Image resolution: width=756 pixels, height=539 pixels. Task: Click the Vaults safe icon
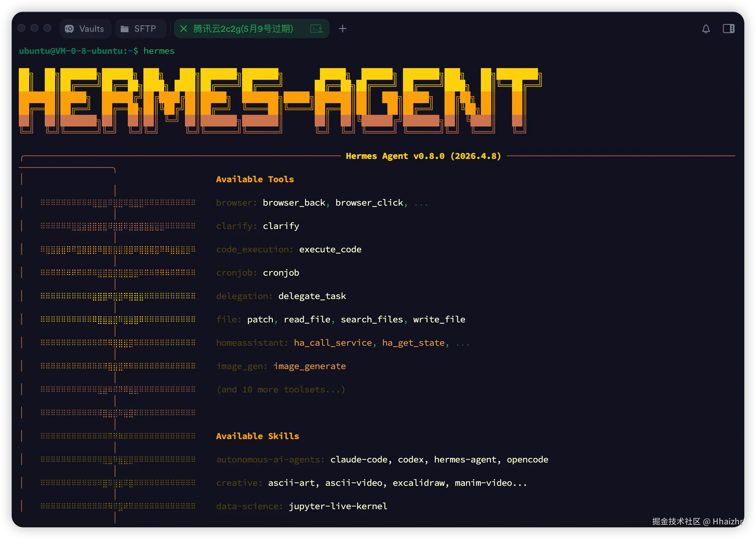pyautogui.click(x=69, y=29)
